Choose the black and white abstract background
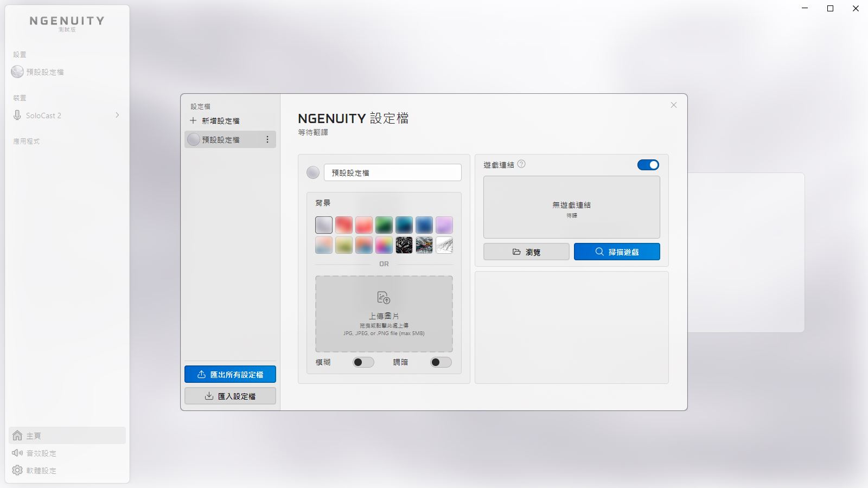Viewport: 868px width, 488px height. click(x=404, y=245)
